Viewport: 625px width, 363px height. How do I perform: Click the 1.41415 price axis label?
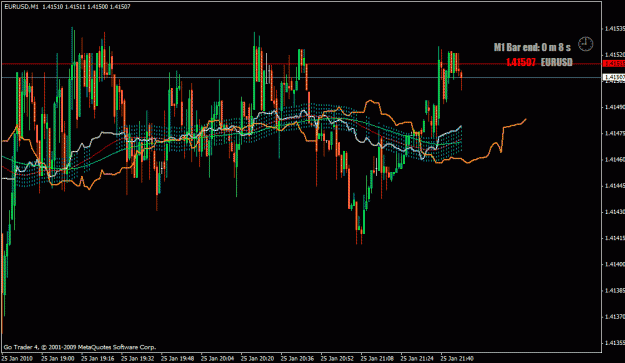615,238
